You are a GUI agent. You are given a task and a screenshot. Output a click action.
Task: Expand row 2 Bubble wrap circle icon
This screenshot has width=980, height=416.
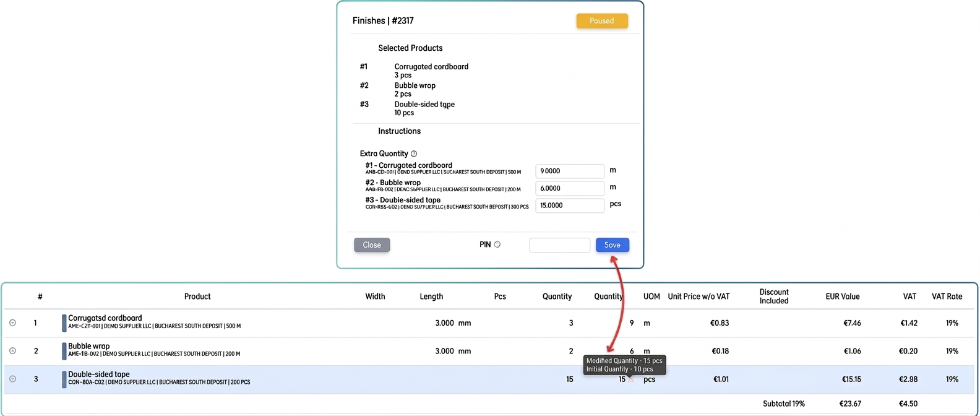[x=12, y=351]
